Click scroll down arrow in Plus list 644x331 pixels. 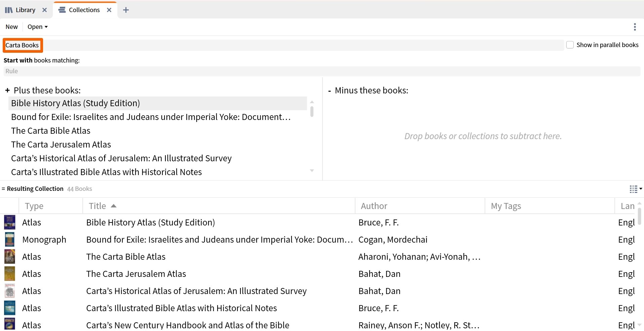pos(312,171)
